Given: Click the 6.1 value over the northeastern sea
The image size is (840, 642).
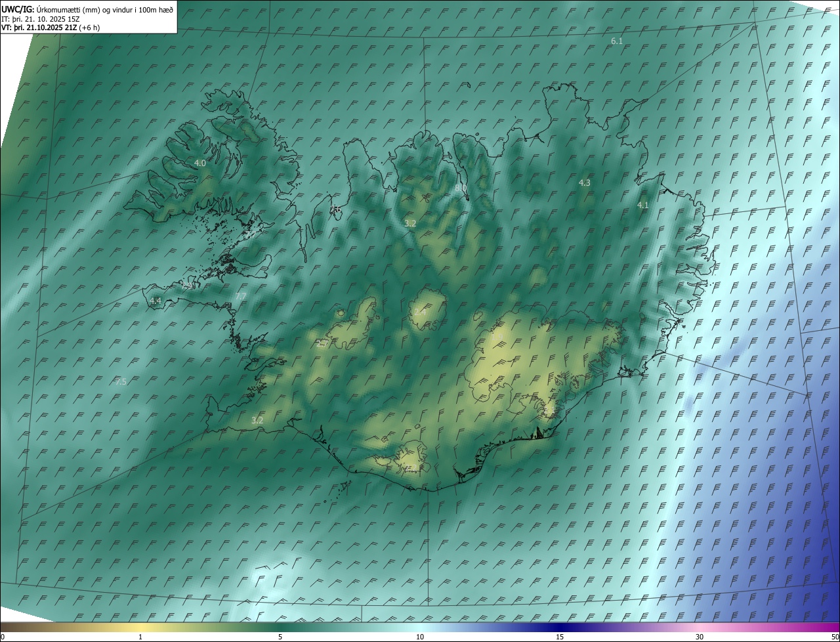Looking at the screenshot, I should coord(617,41).
